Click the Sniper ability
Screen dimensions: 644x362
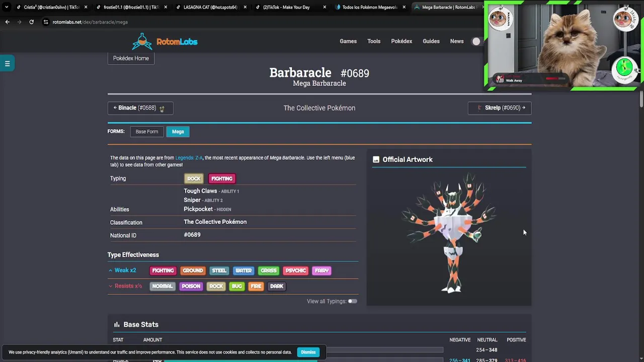click(192, 200)
